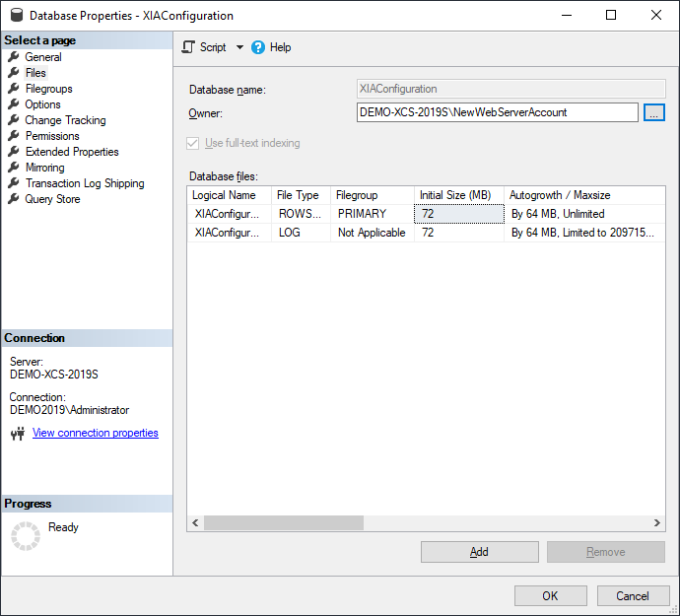Screen dimensions: 680x616
Task: Maximize the Database Properties window
Action: pos(611,15)
